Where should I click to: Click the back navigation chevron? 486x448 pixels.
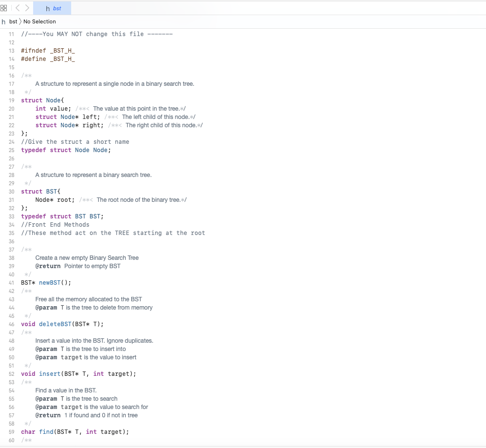click(17, 8)
